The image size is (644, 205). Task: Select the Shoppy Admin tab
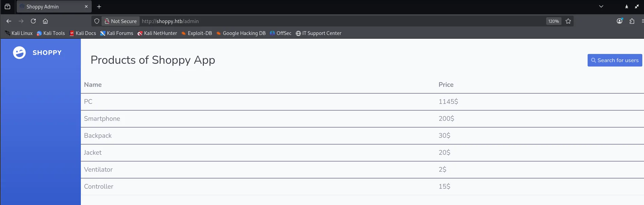point(54,6)
